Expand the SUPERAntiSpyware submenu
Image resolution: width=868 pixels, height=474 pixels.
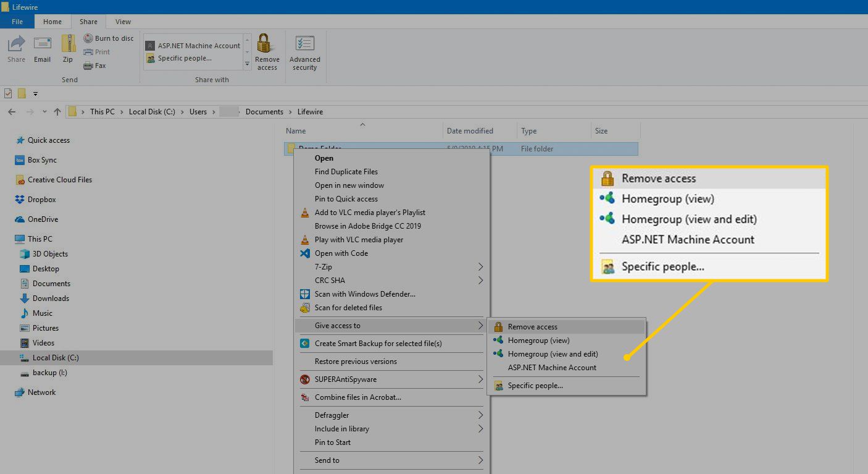[x=480, y=379]
